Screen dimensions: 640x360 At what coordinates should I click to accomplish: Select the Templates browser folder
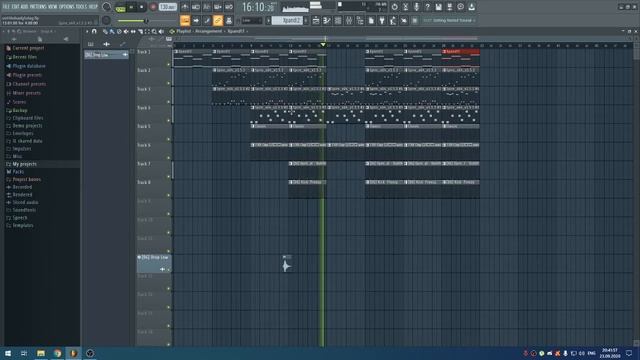(23, 225)
